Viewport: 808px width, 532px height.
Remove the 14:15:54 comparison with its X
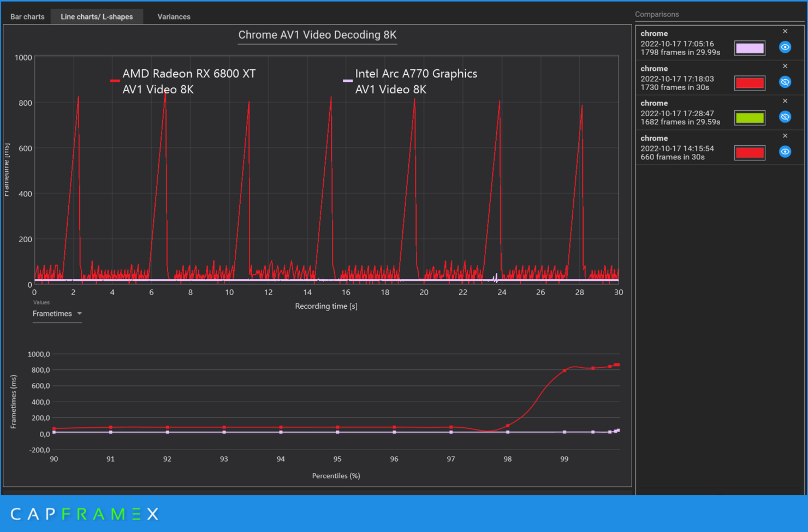click(785, 136)
